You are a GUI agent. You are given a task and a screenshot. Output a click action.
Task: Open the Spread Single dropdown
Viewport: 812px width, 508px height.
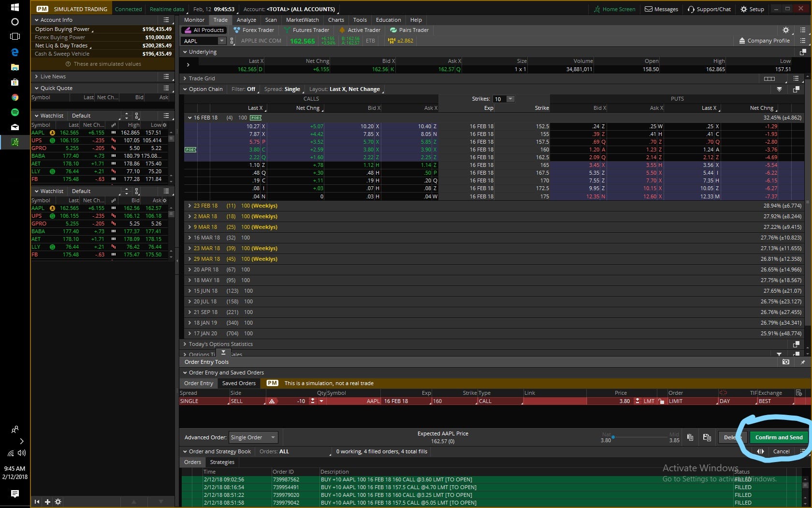pyautogui.click(x=284, y=89)
